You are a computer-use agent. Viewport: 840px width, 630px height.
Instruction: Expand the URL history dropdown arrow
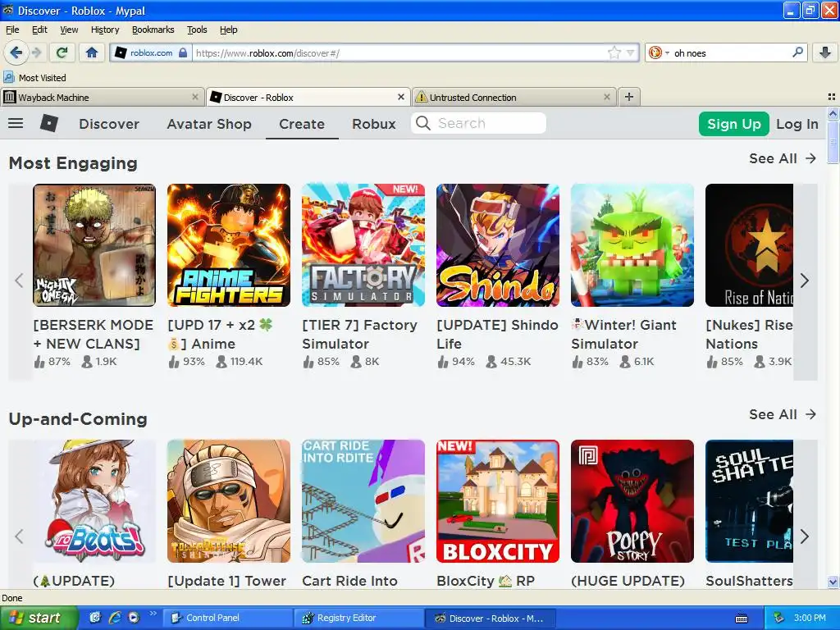point(630,52)
